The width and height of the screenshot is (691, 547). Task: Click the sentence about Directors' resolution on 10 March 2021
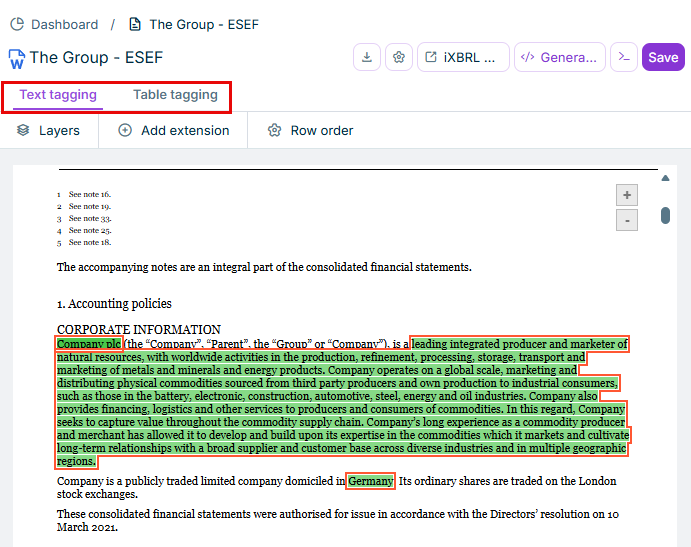point(338,521)
